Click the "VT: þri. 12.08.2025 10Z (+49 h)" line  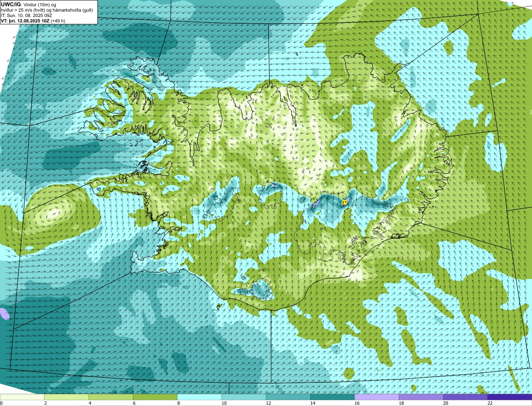[33, 20]
